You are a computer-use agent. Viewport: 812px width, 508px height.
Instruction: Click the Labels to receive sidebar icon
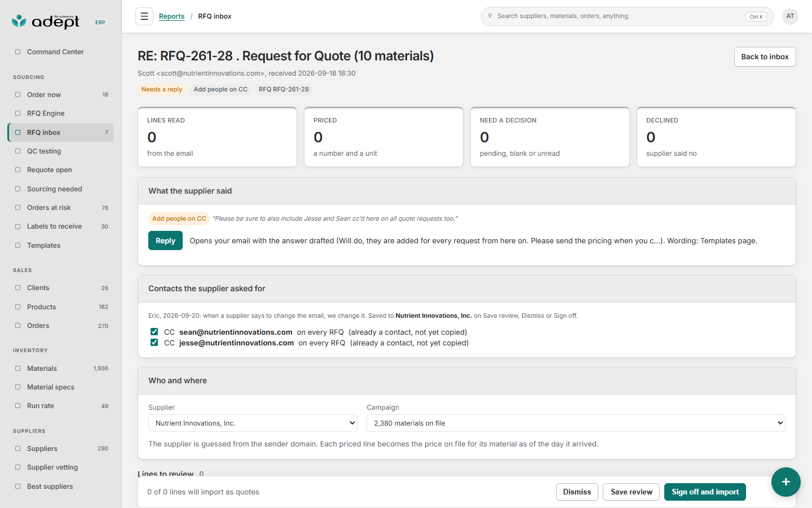coord(17,226)
